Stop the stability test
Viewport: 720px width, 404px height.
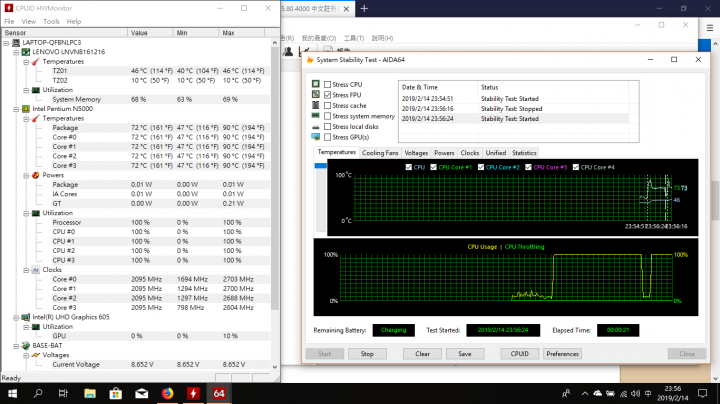(x=367, y=354)
